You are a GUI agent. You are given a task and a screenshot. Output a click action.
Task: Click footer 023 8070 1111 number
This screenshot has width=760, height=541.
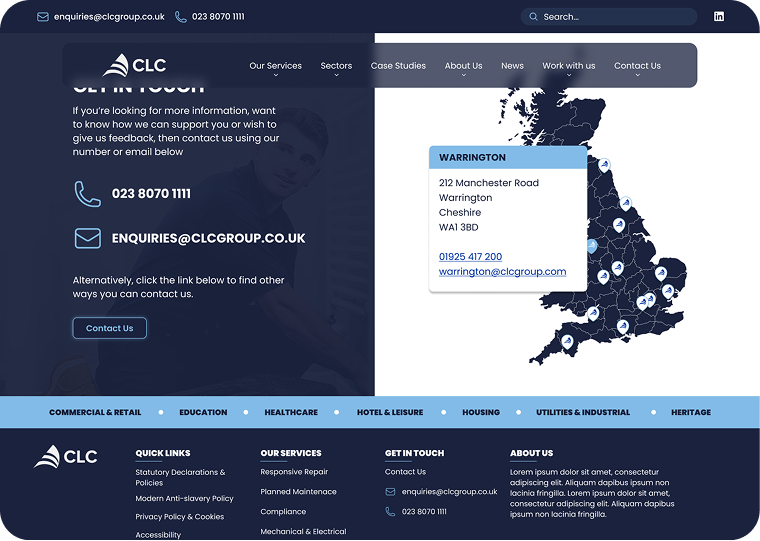(x=424, y=511)
